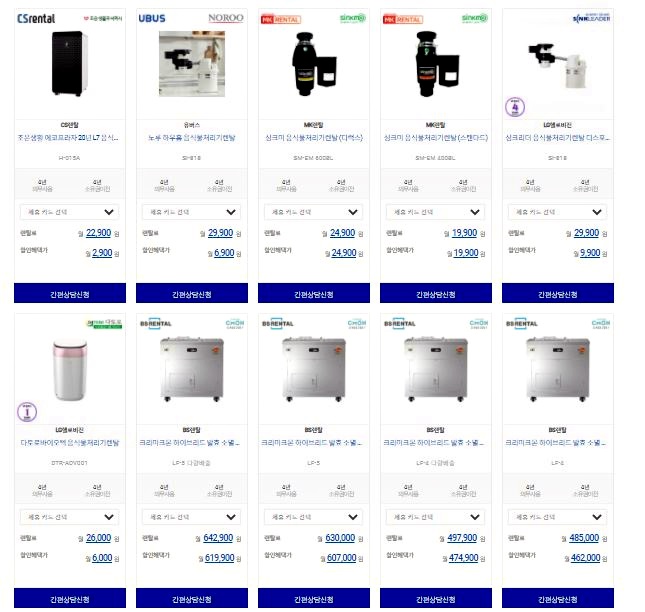Click the UBUS brand logo

tap(152, 19)
